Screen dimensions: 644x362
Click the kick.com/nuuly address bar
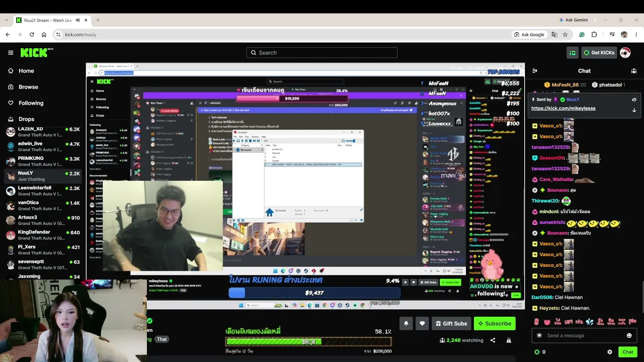[x=282, y=34]
